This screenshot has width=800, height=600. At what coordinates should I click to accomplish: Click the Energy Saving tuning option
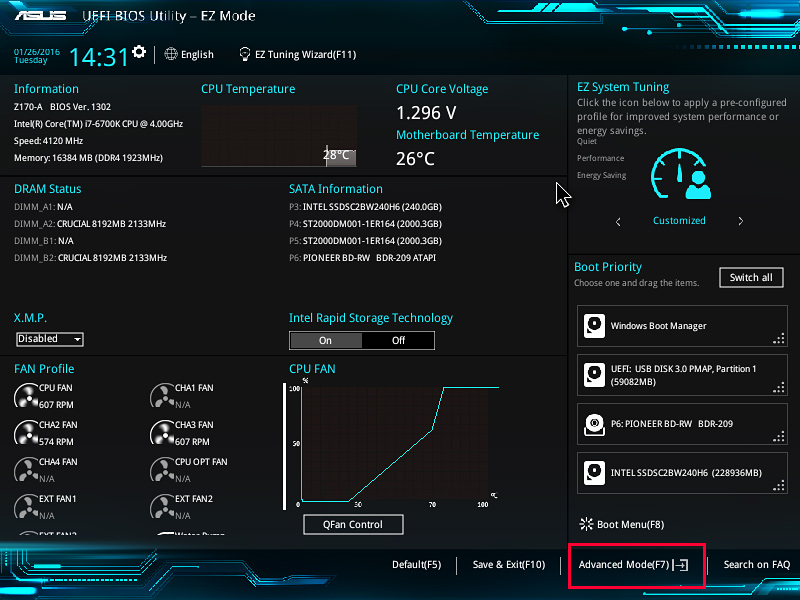point(602,175)
